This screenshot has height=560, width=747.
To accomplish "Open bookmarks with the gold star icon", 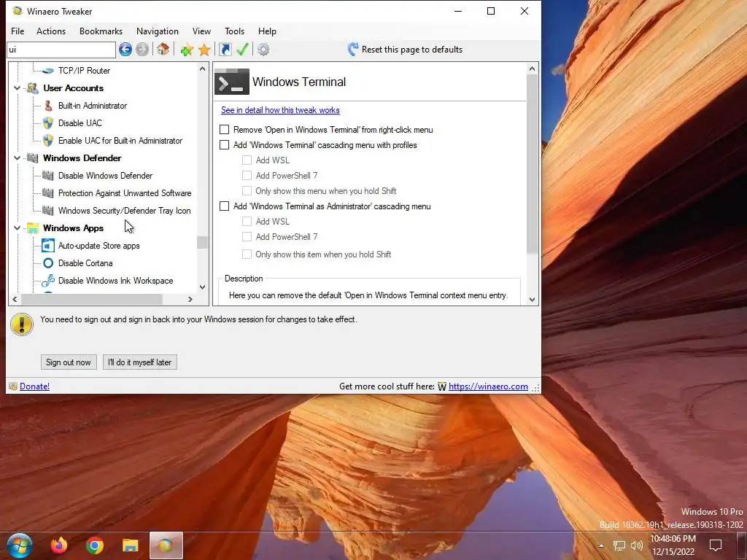I will (x=204, y=50).
